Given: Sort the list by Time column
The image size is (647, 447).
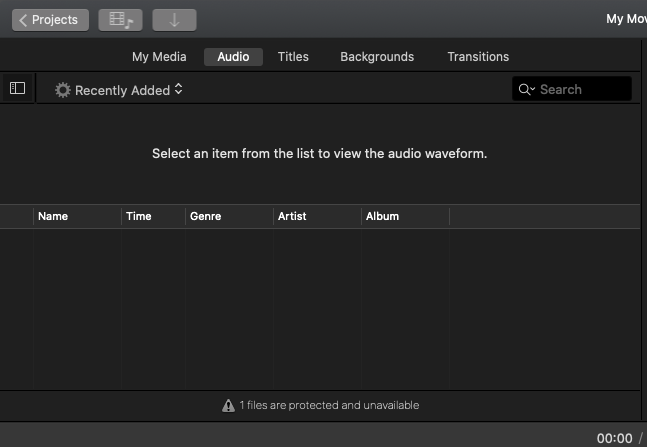Looking at the screenshot, I should coord(152,216).
